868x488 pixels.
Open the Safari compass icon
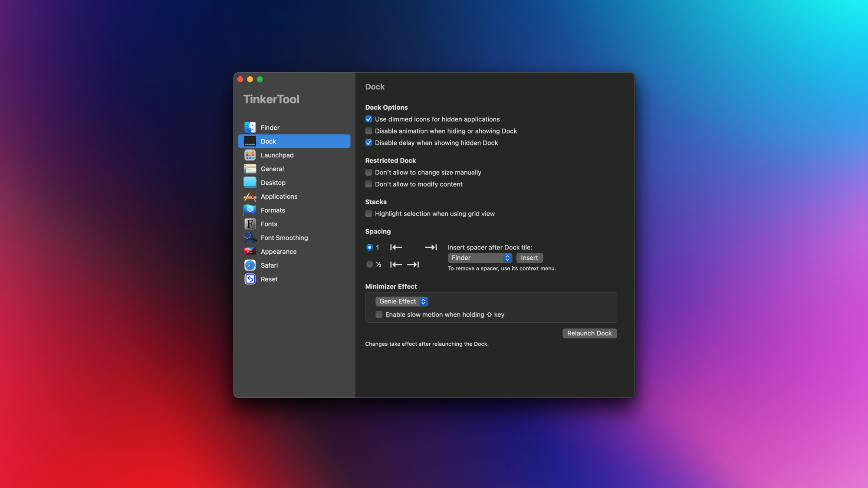pos(250,265)
